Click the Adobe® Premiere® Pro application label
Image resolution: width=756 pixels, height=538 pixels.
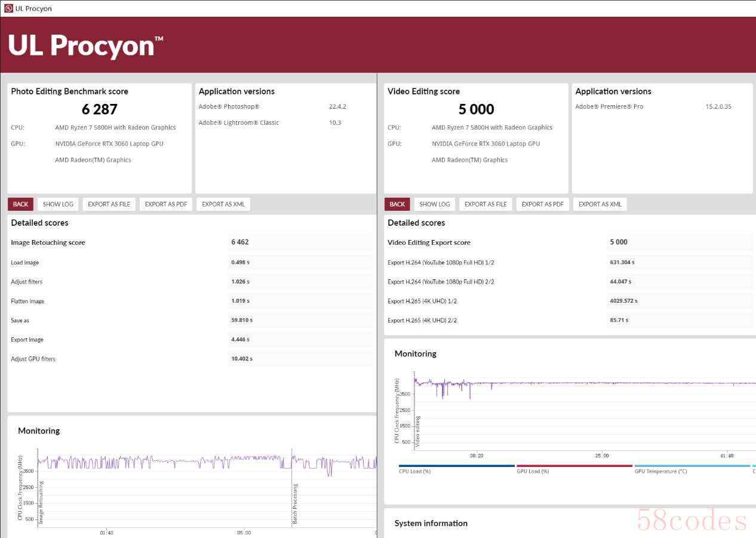609,107
